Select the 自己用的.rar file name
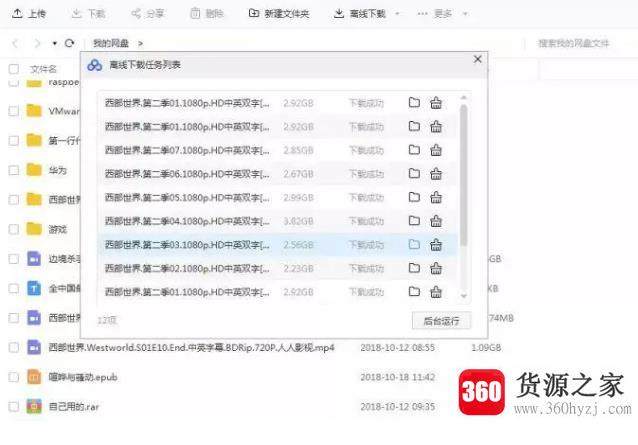Screen dimensions: 638x445 (x=74, y=406)
